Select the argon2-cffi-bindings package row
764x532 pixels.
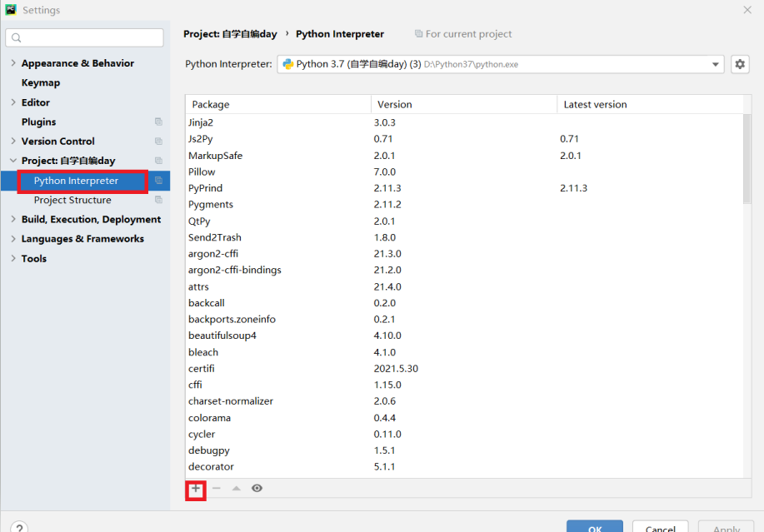point(464,270)
